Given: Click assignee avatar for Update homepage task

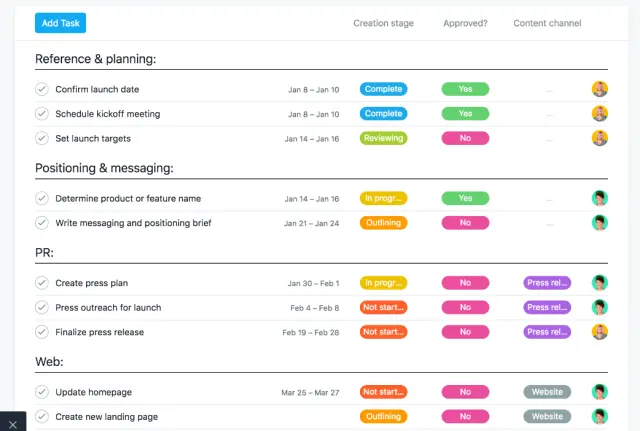Looking at the screenshot, I should 599,392.
